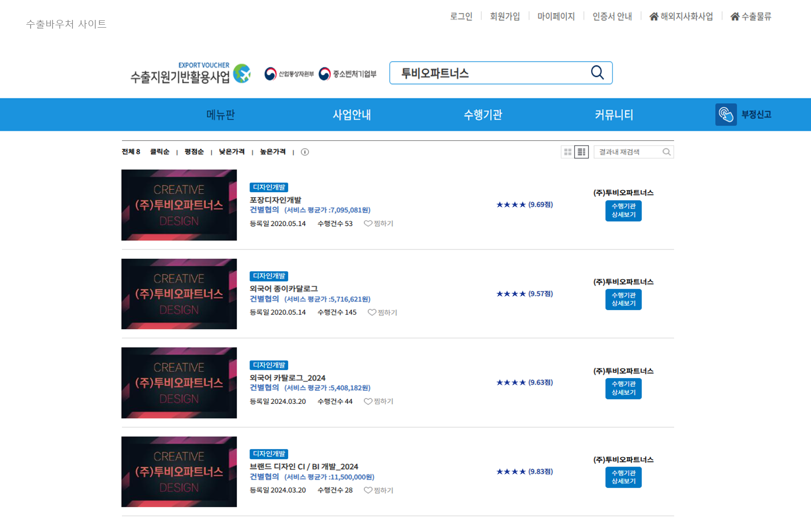Image resolution: width=811 pixels, height=532 pixels.
Task: Switch to list view layout icon
Action: pyautogui.click(x=581, y=152)
